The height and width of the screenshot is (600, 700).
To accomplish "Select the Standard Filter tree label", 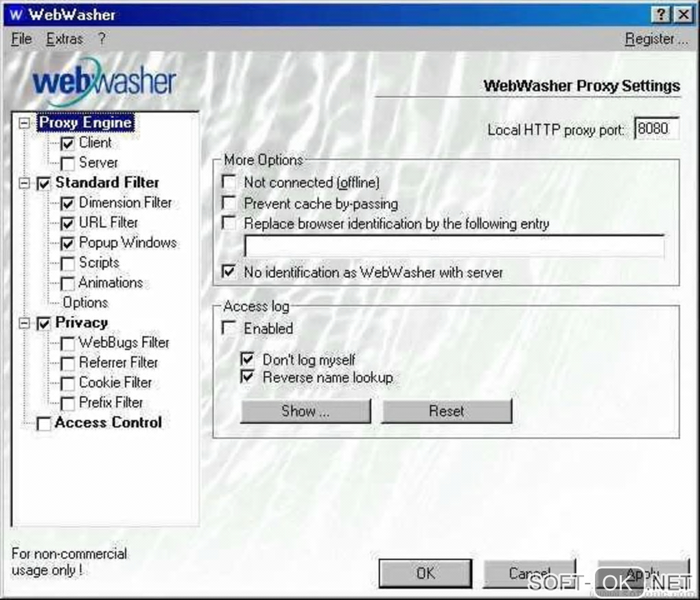I will coord(107,183).
